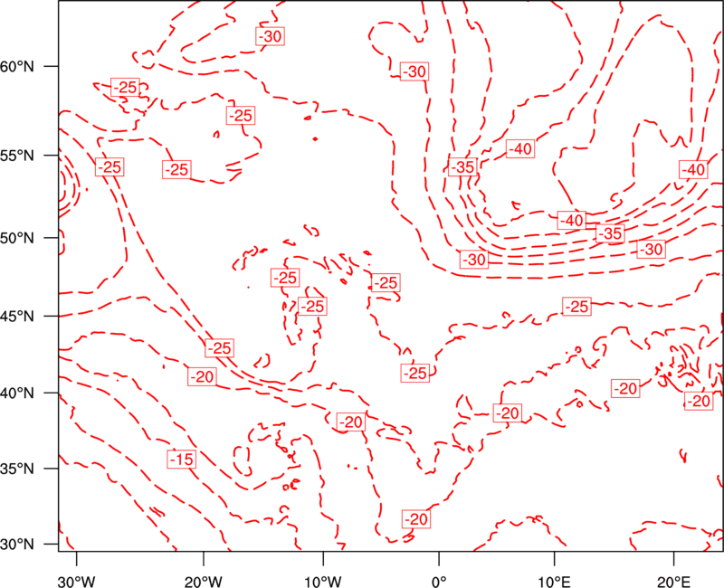Click the 45°N latitude axis label
Viewport: 724px width, 588px height.
point(17,316)
